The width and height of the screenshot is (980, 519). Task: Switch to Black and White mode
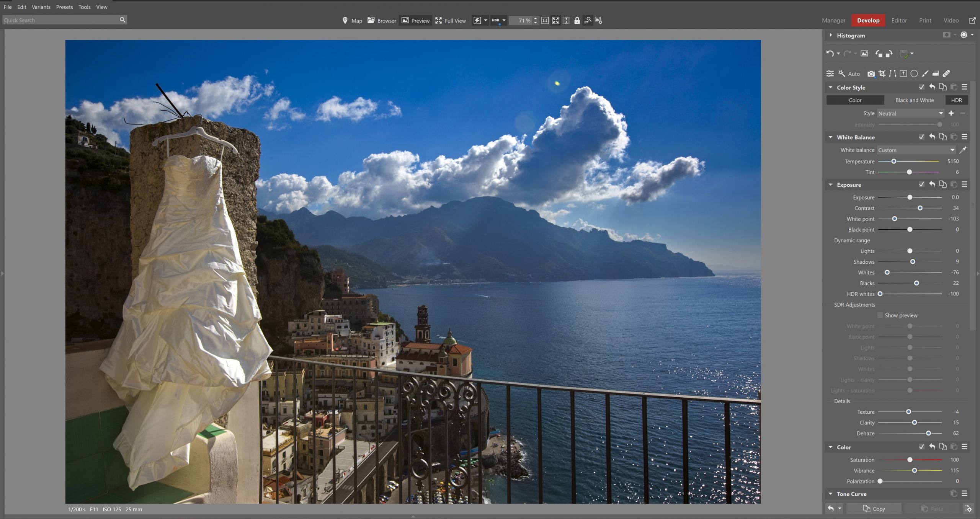(x=915, y=100)
